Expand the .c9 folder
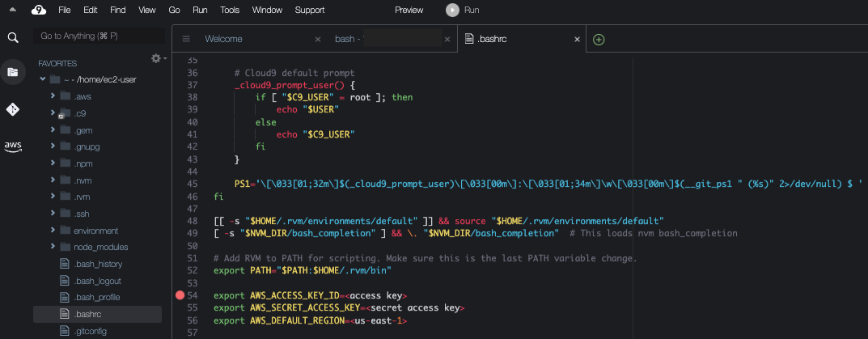 [53, 112]
